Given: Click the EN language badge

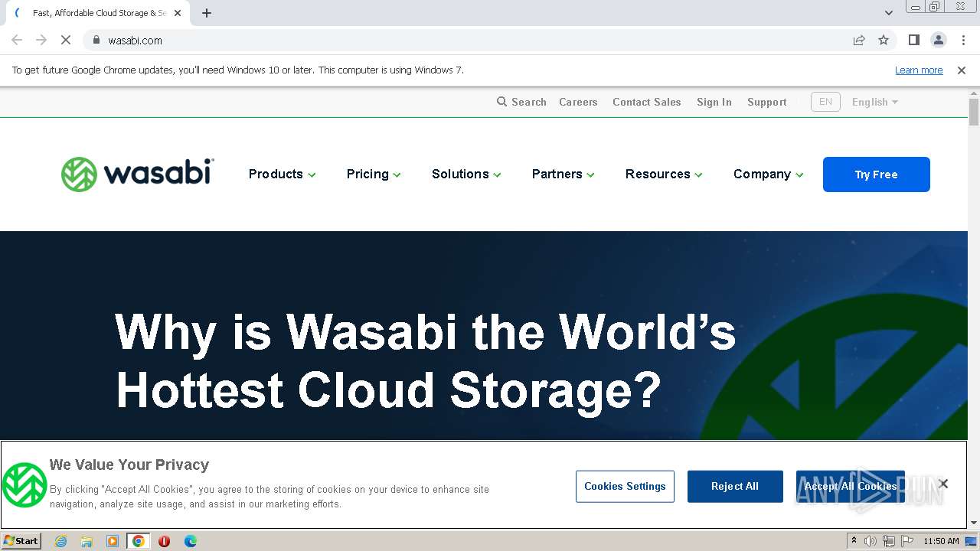Looking at the screenshot, I should [x=825, y=102].
